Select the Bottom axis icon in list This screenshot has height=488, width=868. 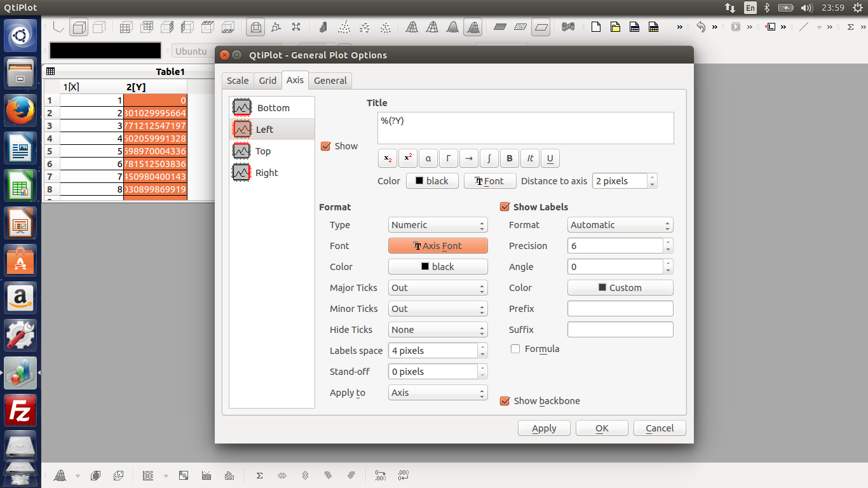tap(242, 107)
